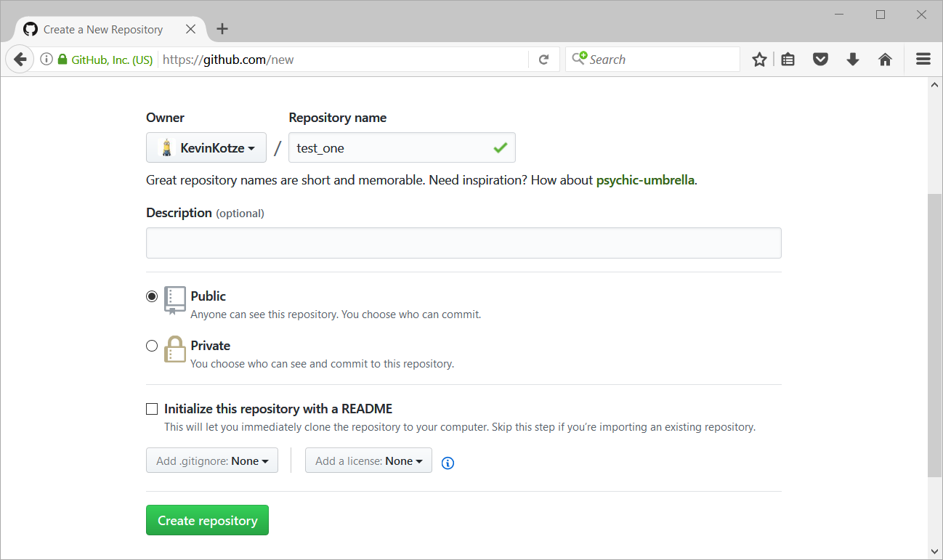Screen dimensions: 943x560
Task: Click the Pocket save icon
Action: tap(820, 60)
